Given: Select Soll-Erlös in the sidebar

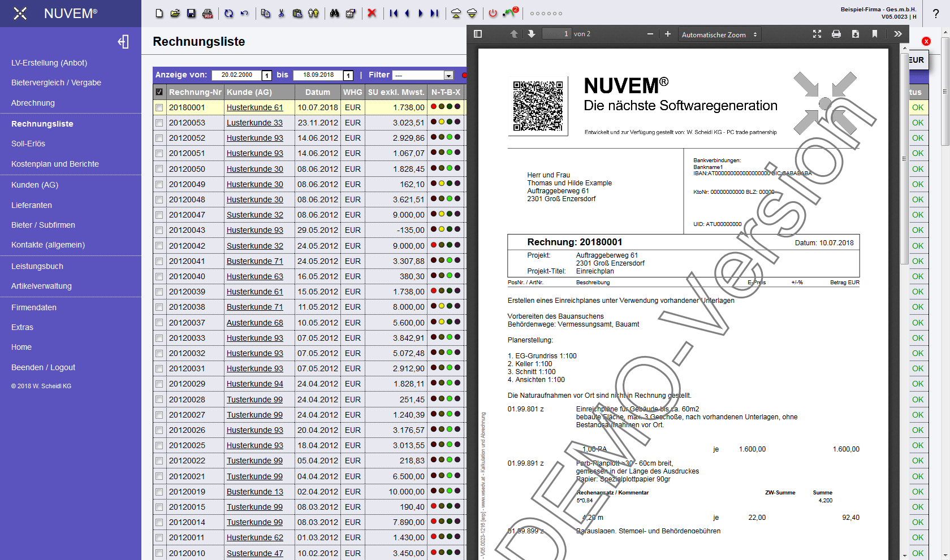Looking at the screenshot, I should click(28, 144).
